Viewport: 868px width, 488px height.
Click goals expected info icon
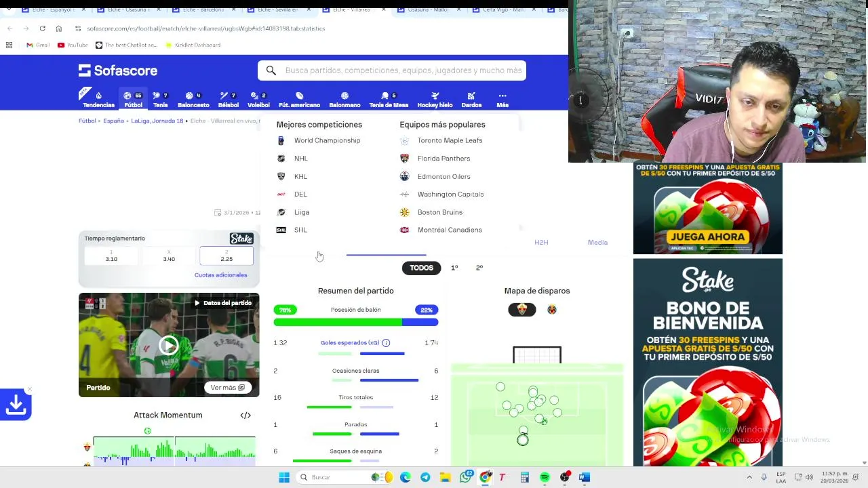click(x=386, y=343)
